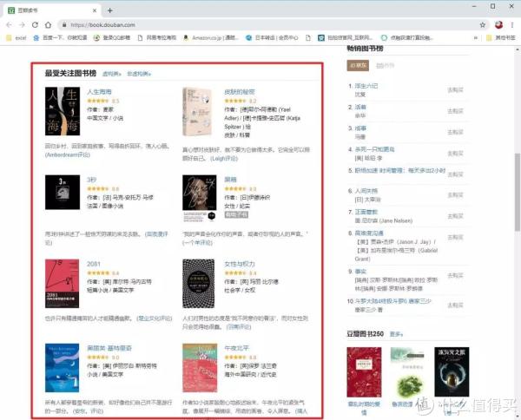Switch to the 非虚构类 tab

(139, 74)
